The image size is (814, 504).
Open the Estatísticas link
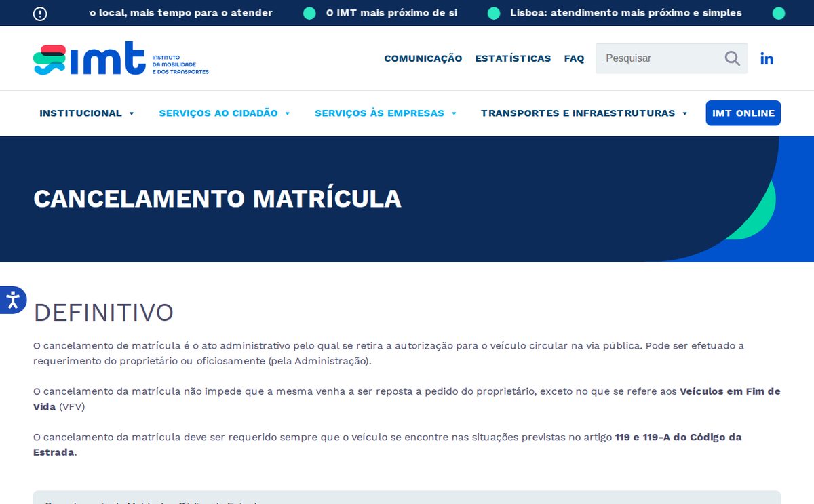513,58
